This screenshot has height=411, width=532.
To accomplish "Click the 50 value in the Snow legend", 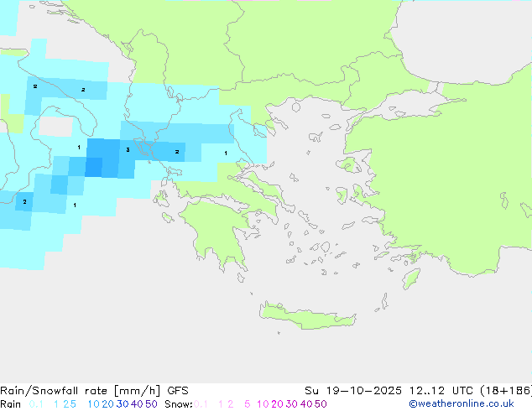I will point(321,404).
